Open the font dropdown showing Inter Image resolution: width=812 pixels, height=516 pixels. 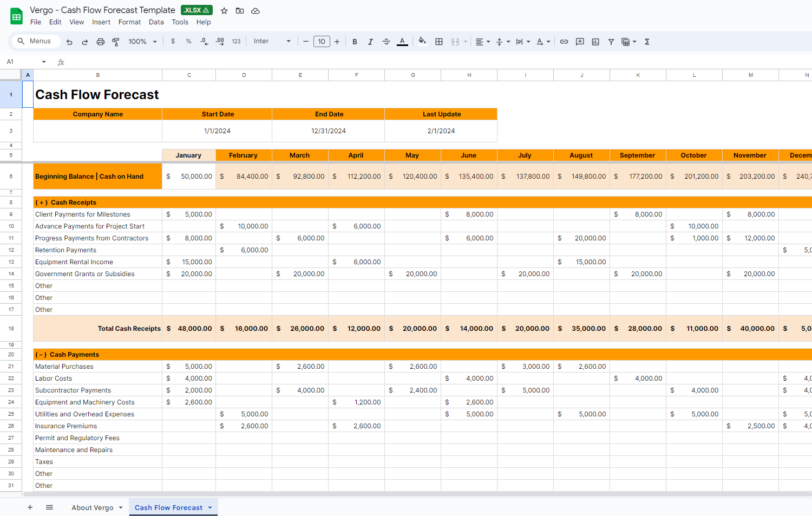pyautogui.click(x=271, y=41)
